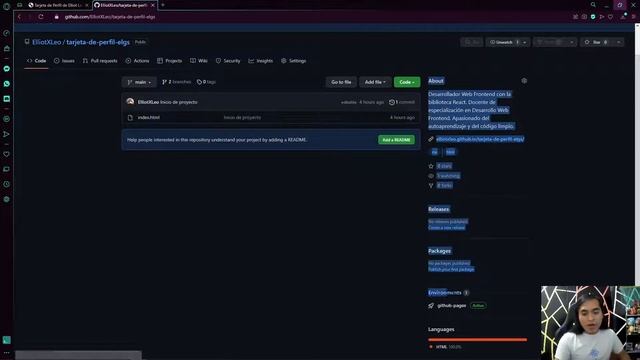Expand the Unwatch dropdown arrow
The width and height of the screenshot is (640, 360).
(x=525, y=42)
